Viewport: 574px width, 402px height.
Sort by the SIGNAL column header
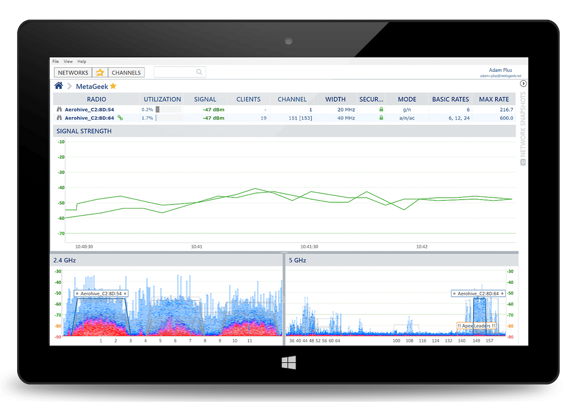[x=205, y=99]
